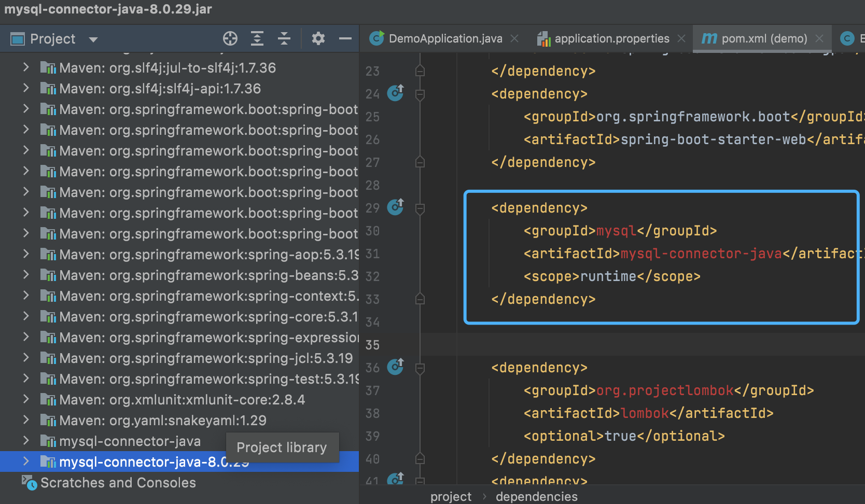Screen dimensions: 865x504
Task: Click the gutter bean icon on line 24
Action: pyautogui.click(x=396, y=93)
